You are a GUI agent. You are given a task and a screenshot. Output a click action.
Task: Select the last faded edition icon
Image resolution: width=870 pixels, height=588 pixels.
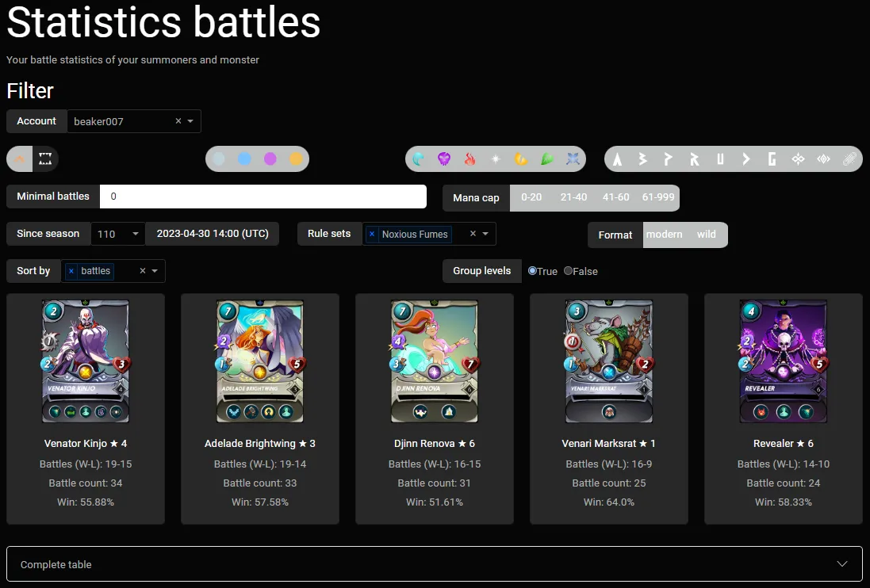(x=849, y=159)
